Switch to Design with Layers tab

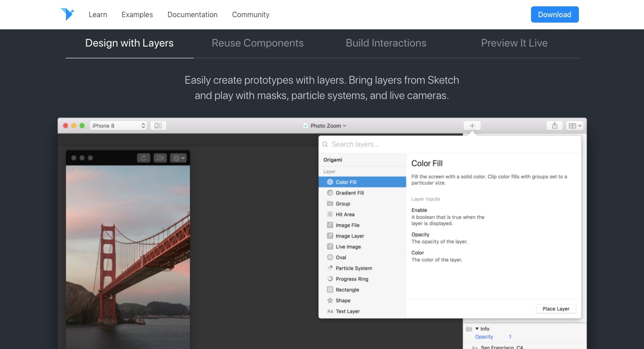pos(129,43)
